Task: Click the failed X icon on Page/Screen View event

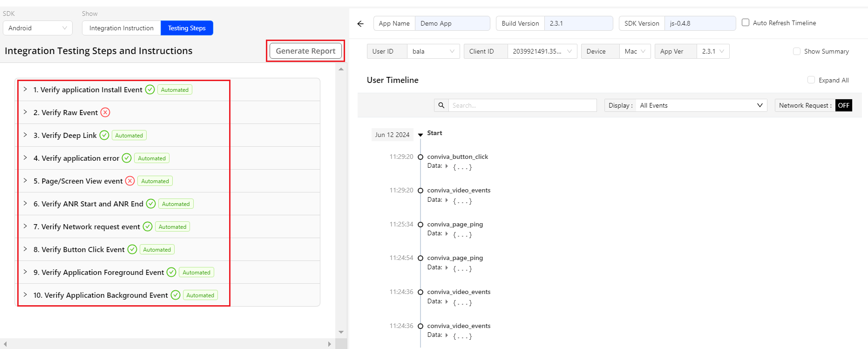Action: [x=130, y=181]
